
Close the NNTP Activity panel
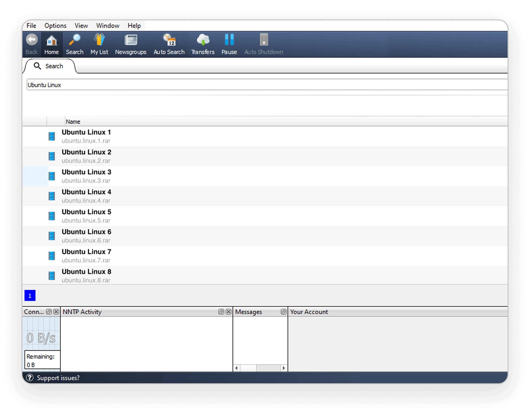[228, 312]
